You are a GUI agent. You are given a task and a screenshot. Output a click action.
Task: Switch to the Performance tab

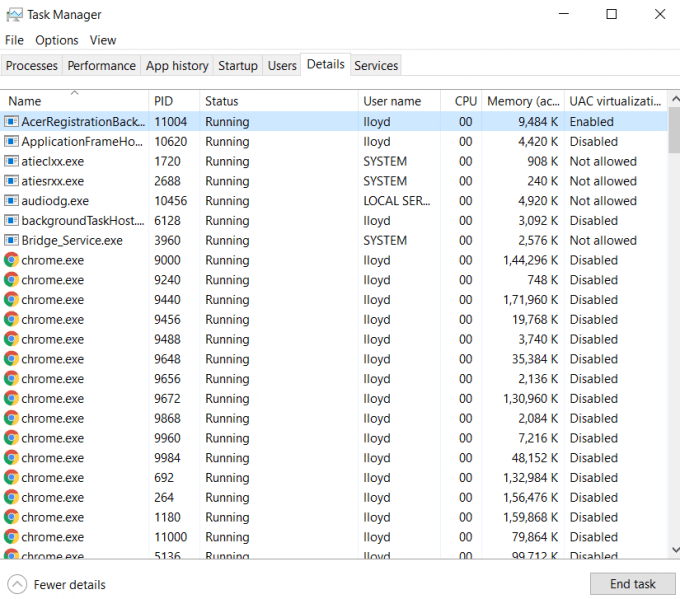[x=101, y=66]
